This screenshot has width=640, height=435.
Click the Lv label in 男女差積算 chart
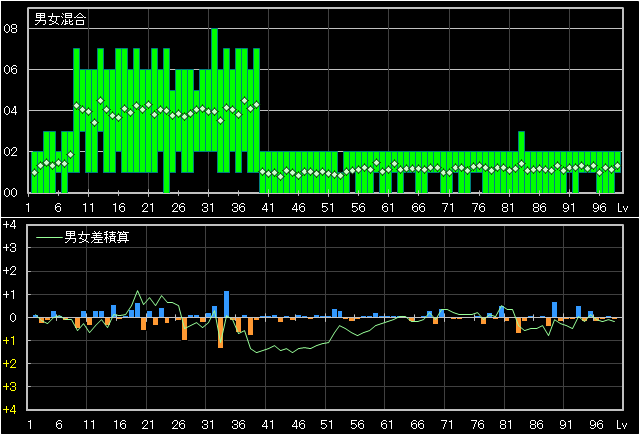(x=622, y=425)
